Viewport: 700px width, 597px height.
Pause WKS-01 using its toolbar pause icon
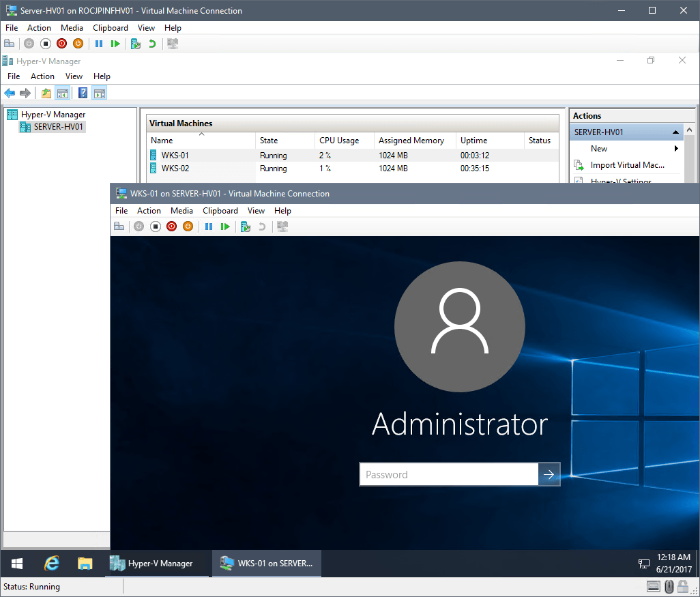(209, 227)
